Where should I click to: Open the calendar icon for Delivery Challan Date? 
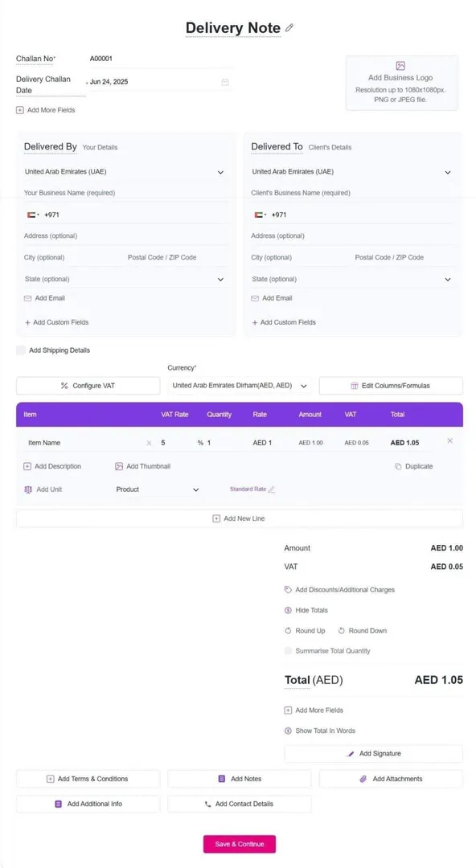pos(225,82)
